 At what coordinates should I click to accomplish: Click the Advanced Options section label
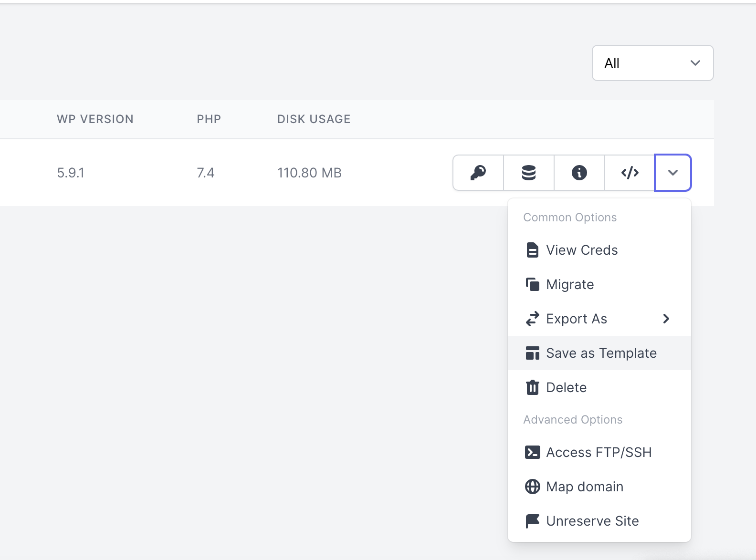coord(573,420)
